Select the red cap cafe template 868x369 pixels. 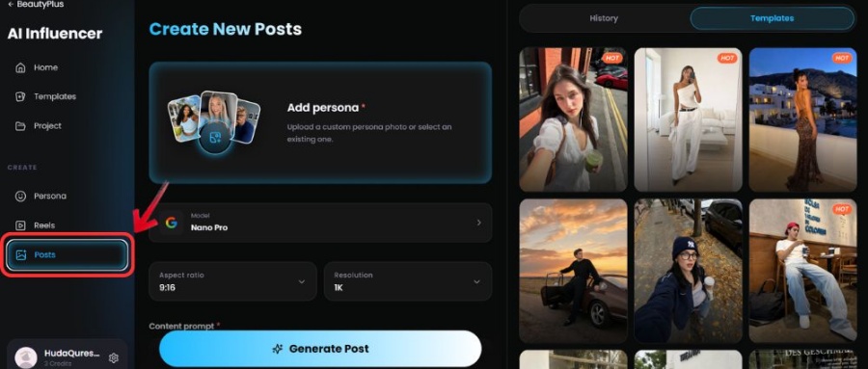point(802,271)
